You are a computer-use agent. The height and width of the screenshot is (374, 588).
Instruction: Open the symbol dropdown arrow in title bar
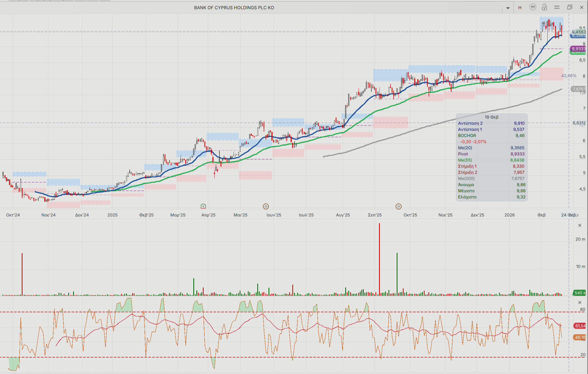coord(508,8)
